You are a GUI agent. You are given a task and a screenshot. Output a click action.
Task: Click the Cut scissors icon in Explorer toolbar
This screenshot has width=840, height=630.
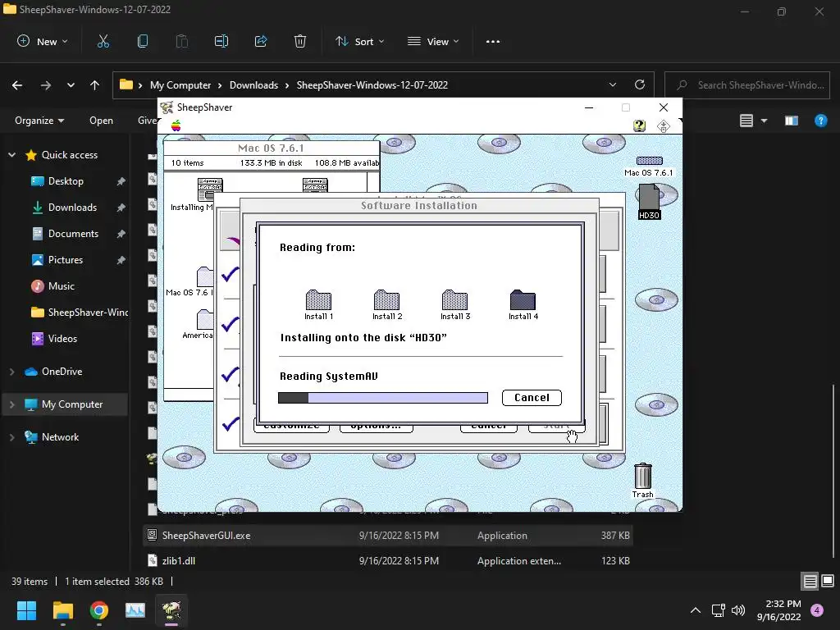[103, 41]
